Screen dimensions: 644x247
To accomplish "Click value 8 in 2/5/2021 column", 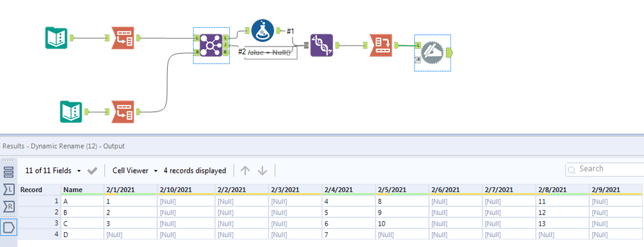I will pos(402,202).
